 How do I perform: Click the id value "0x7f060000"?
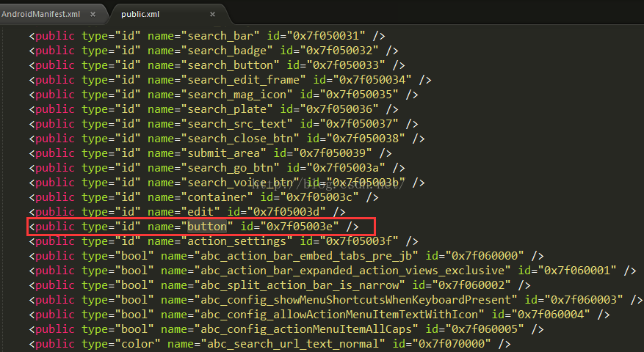coord(485,256)
